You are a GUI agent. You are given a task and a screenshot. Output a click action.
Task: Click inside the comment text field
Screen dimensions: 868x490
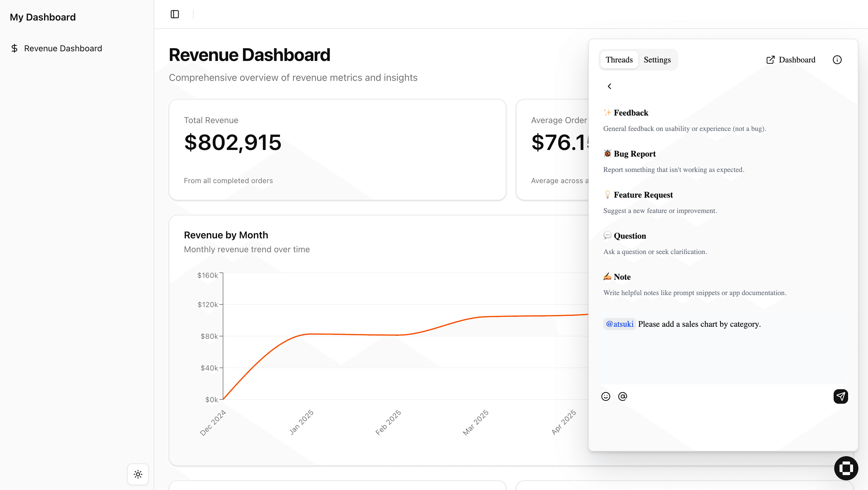pos(723,358)
